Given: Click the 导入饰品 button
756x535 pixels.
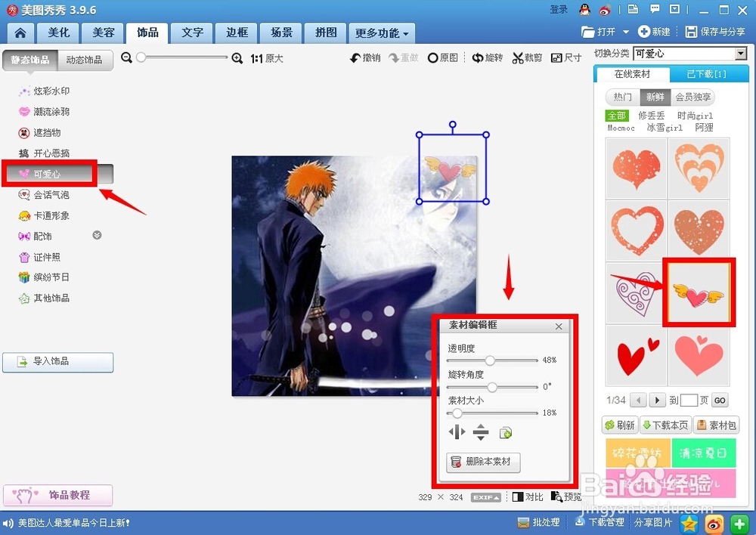Looking at the screenshot, I should [58, 362].
